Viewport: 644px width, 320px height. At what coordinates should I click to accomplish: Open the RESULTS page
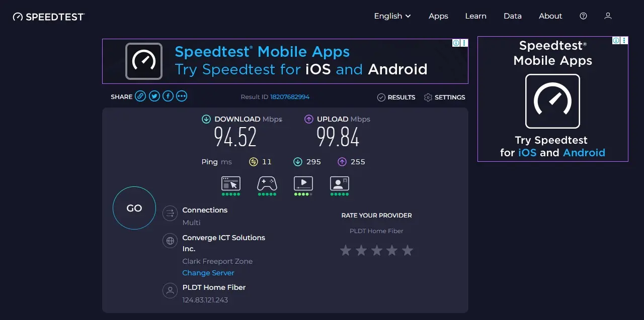(396, 97)
